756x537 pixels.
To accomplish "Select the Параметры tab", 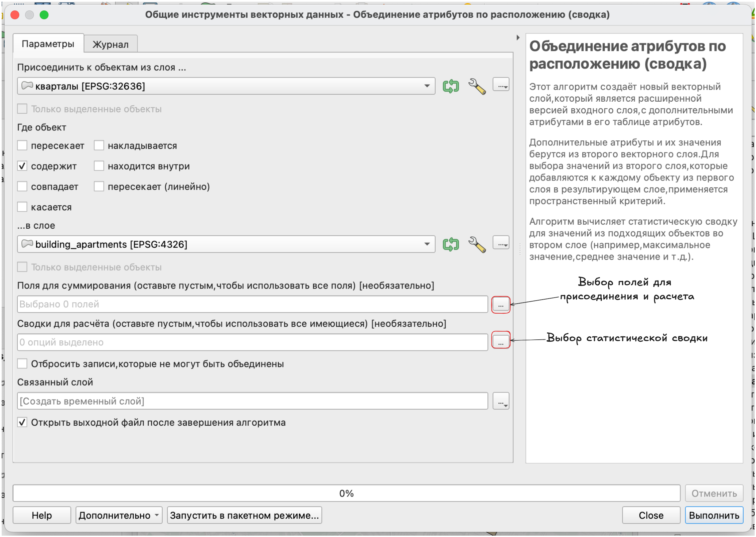I will click(x=48, y=44).
